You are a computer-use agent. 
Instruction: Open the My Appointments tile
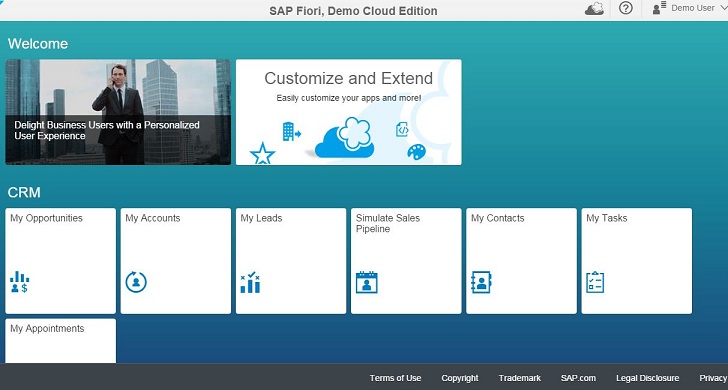pyautogui.click(x=60, y=340)
